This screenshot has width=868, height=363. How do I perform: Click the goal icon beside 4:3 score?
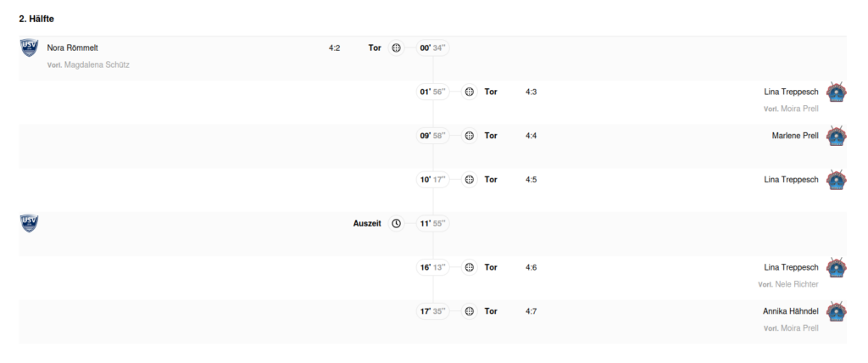(470, 92)
